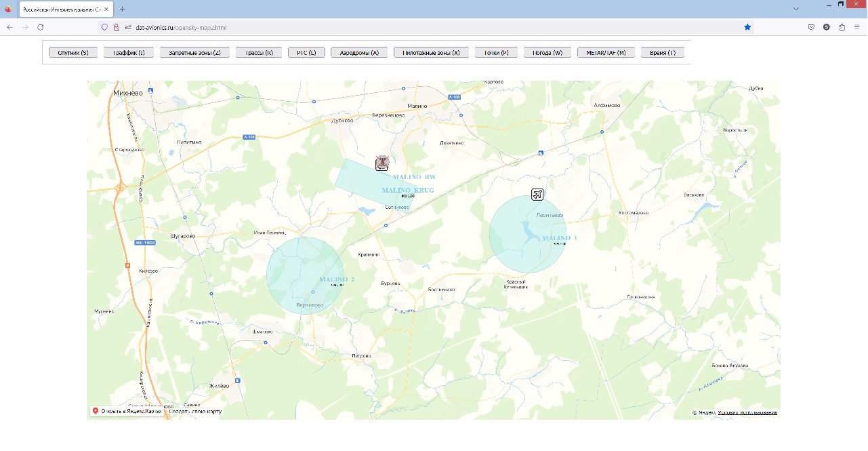Click the Красный Котельщик label
Screen dimensions: 868x451
coord(516,284)
